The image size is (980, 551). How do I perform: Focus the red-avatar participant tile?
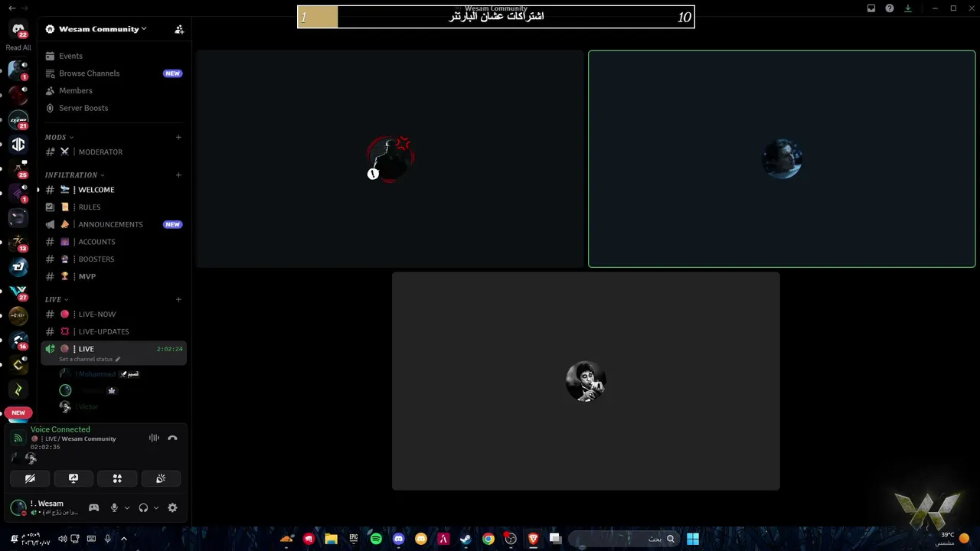click(x=390, y=159)
